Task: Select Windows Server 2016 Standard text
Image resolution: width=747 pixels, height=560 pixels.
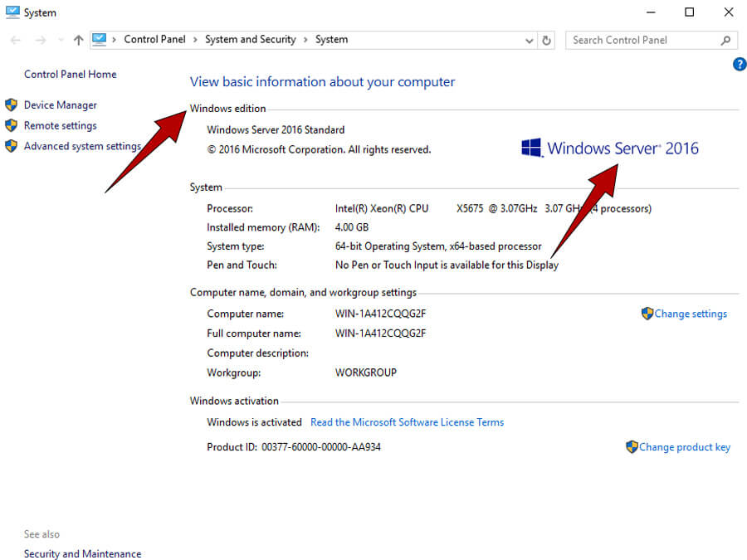Action: [x=276, y=130]
